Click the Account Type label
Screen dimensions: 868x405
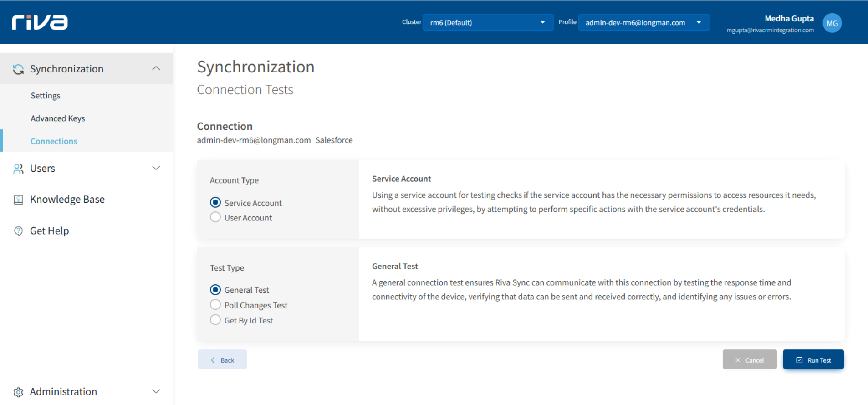(234, 180)
